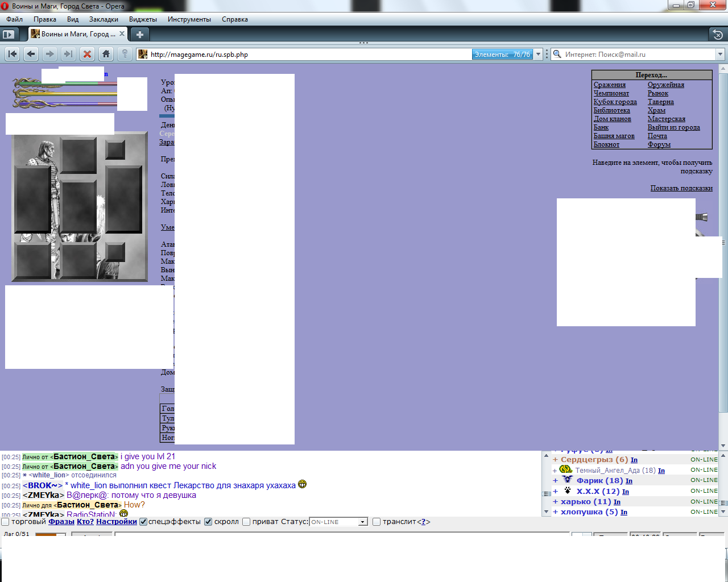
Task: Go to the Оружейная link
Action: coord(665,85)
